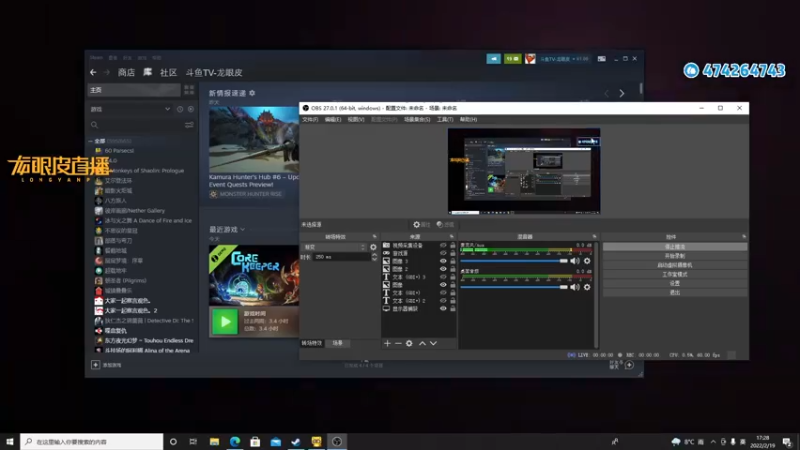Open OBS 文件(F) menu
The image size is (800, 450).
310,119
